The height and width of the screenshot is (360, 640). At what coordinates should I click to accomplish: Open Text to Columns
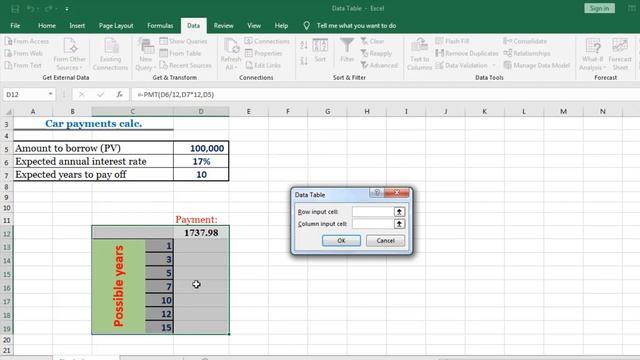click(419, 54)
